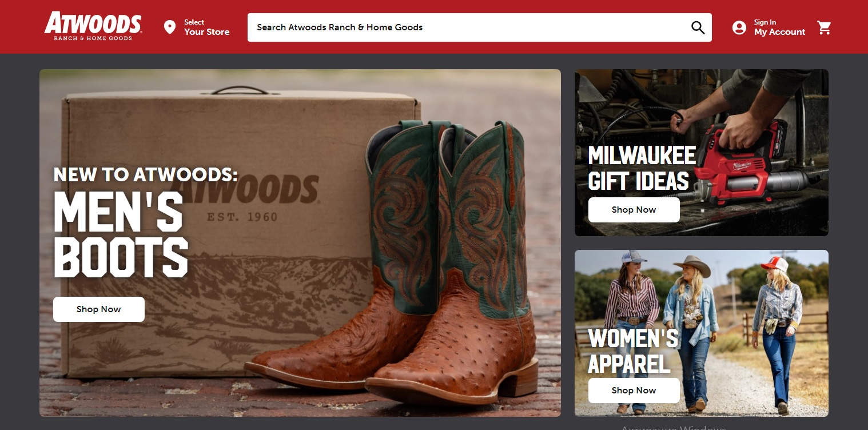The image size is (868, 430).
Task: Click the store location pin icon
Action: (x=170, y=27)
